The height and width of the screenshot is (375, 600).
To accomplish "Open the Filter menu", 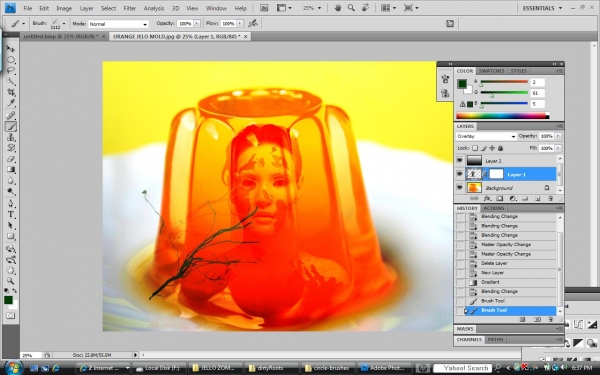I will click(x=129, y=8).
